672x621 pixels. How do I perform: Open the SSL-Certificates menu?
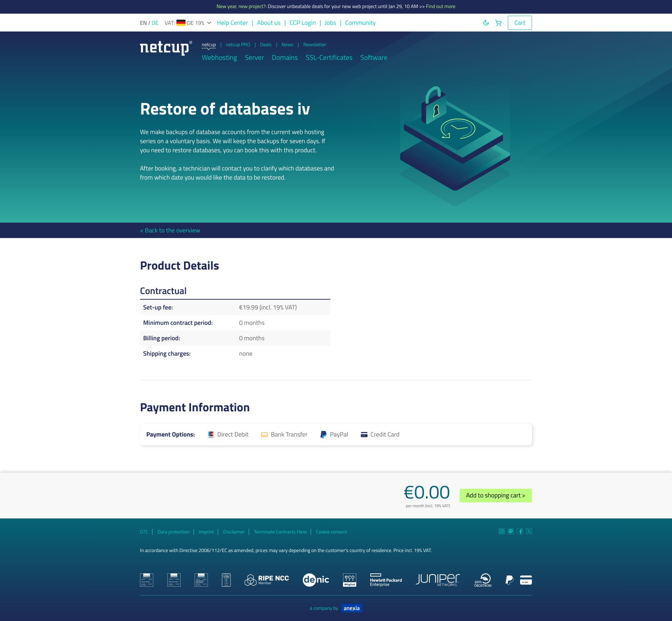pos(329,58)
